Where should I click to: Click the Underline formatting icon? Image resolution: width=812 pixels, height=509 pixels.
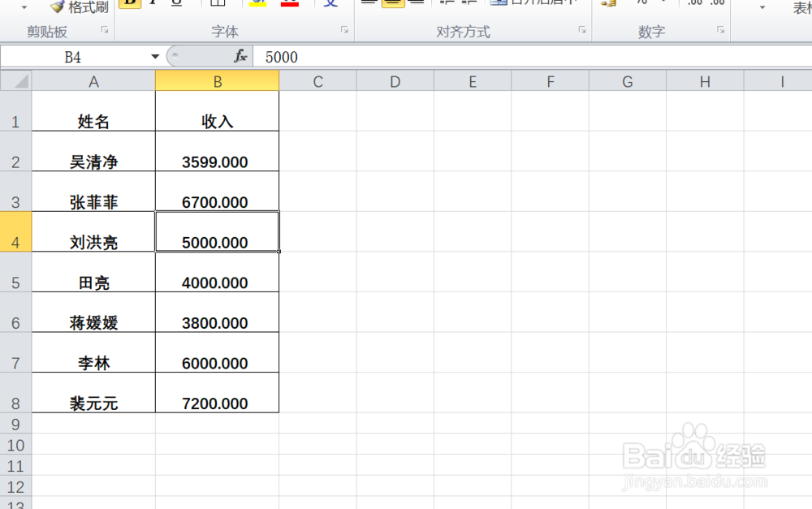click(x=176, y=3)
